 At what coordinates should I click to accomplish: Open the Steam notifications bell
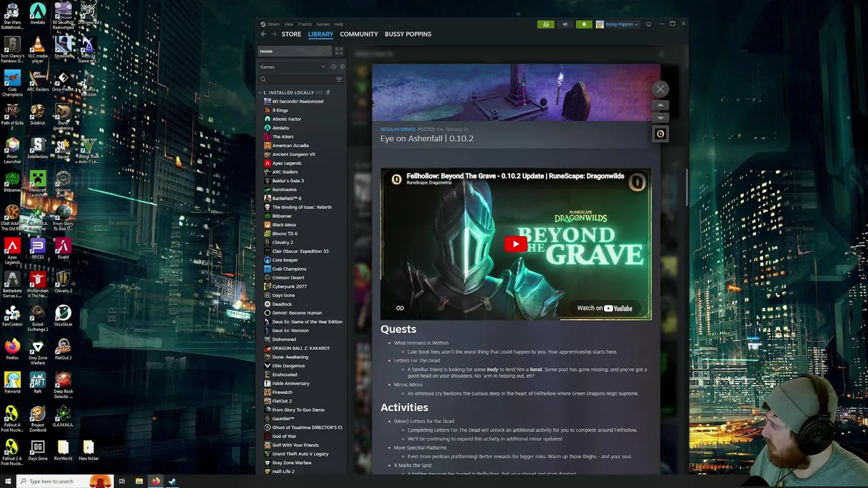click(584, 24)
